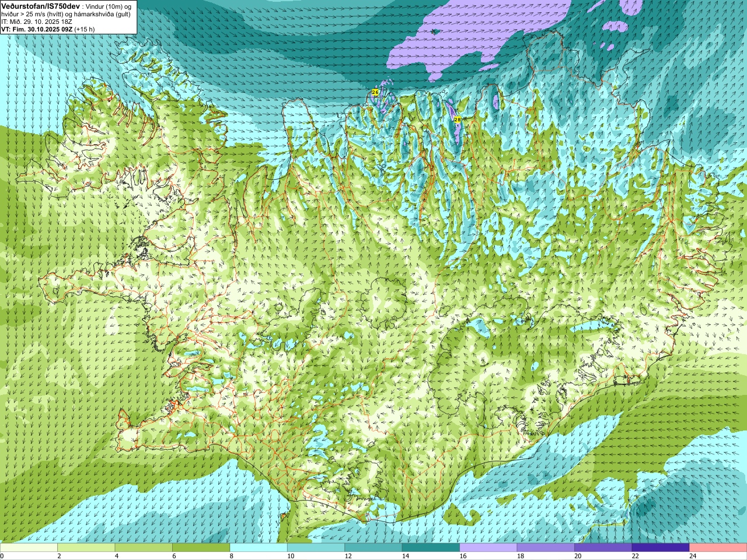
Task: Click legend scale label '24'
Action: point(692,556)
